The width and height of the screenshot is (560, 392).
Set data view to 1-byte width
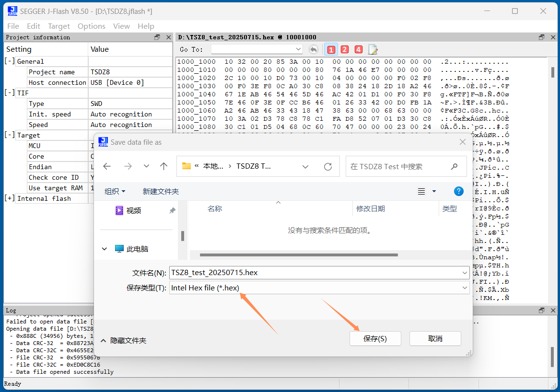[x=331, y=49]
